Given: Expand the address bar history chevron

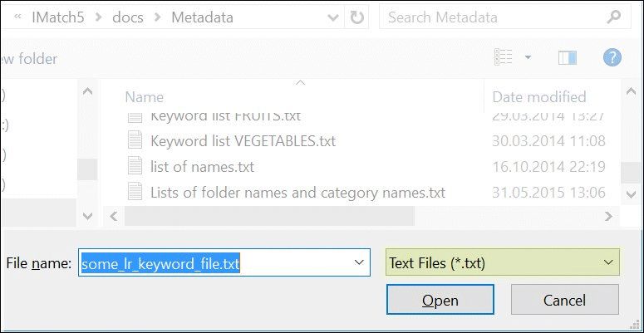Looking at the screenshot, I should (332, 17).
